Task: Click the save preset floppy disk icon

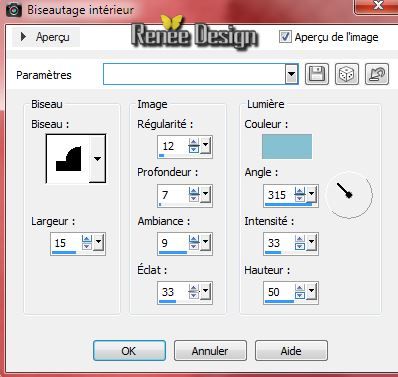Action: click(317, 74)
